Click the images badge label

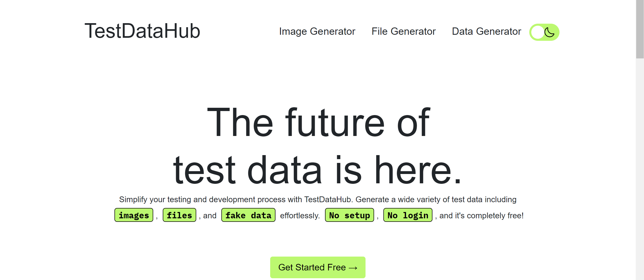[x=134, y=215]
